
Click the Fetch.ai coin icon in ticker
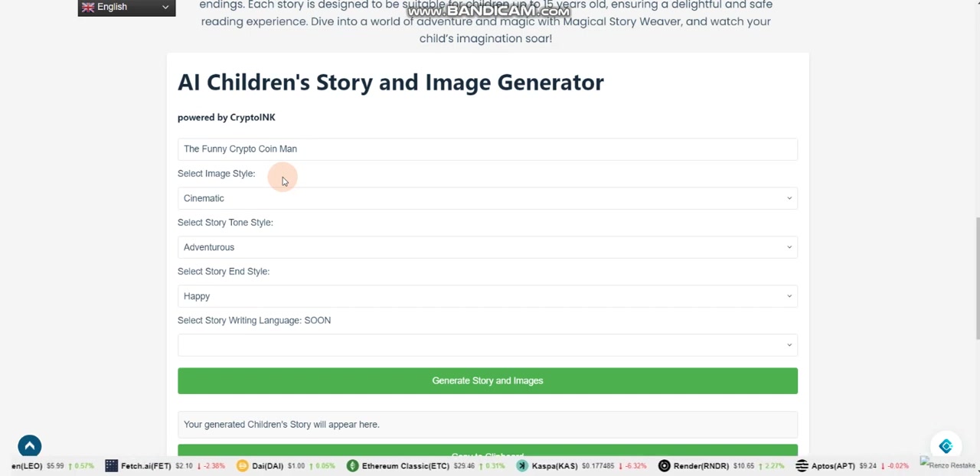111,465
